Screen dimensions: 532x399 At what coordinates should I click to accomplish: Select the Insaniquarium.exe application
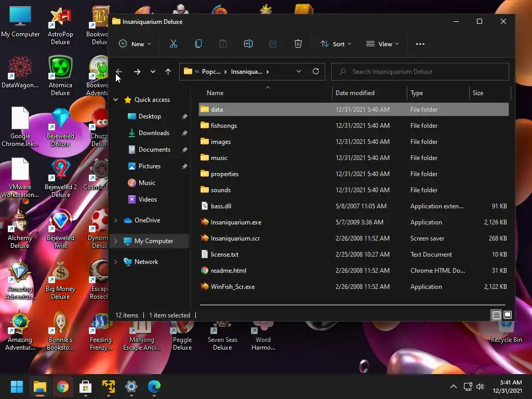353,222
